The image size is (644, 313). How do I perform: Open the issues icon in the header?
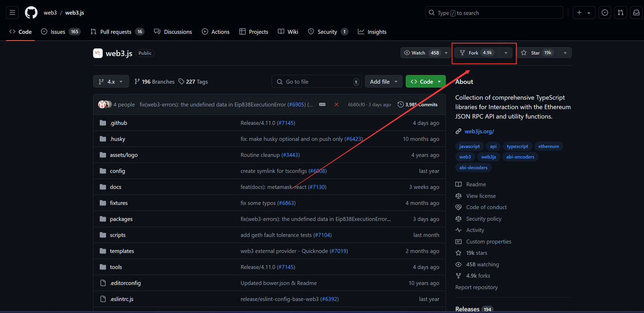point(605,13)
